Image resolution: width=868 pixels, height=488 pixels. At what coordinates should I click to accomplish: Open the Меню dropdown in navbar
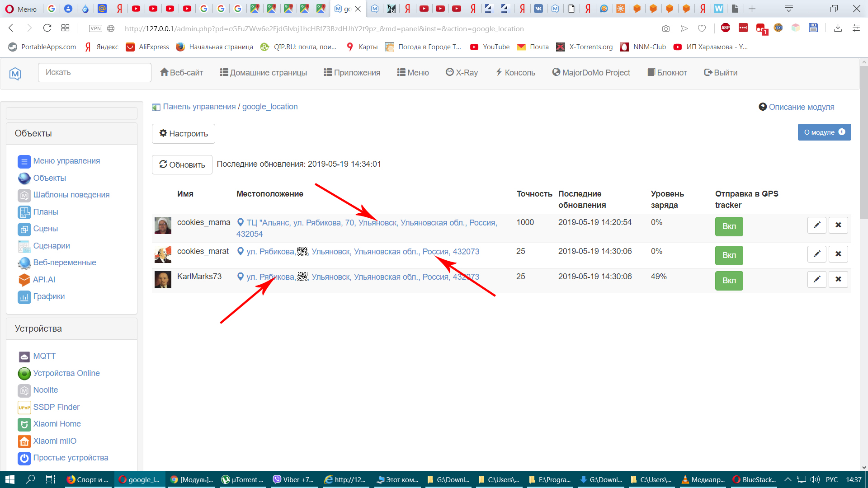tap(413, 73)
